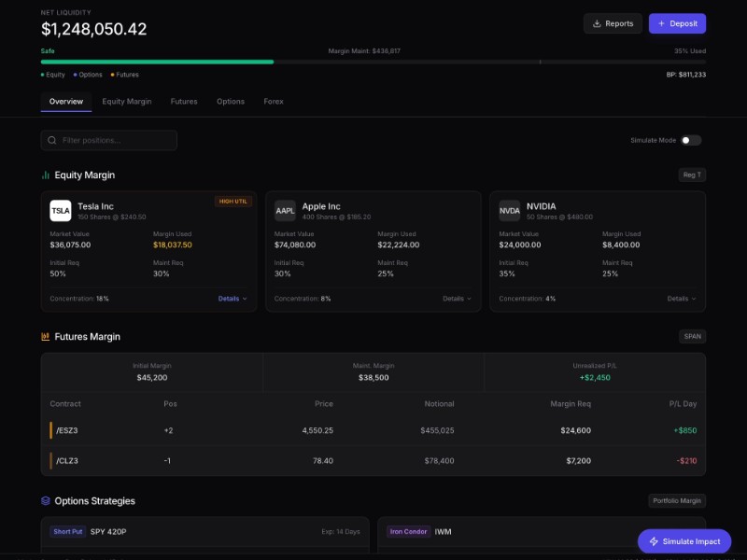Image resolution: width=747 pixels, height=560 pixels.
Task: Click the Equity Margin bar chart icon
Action: (45, 175)
